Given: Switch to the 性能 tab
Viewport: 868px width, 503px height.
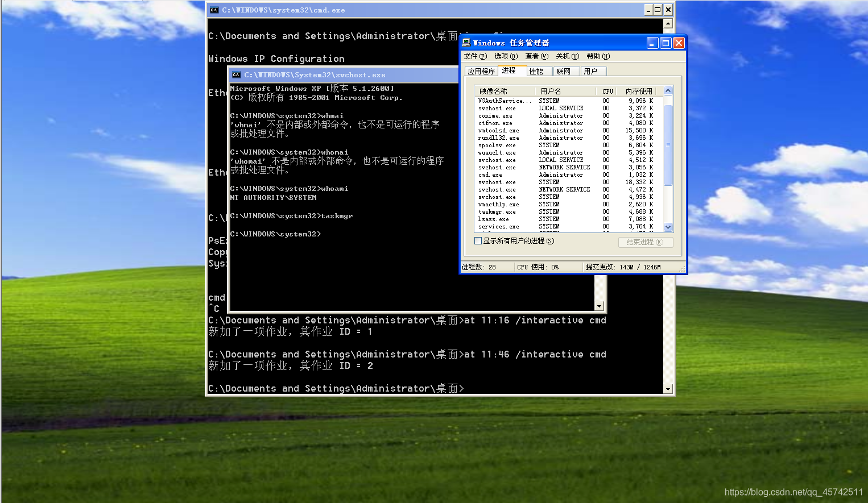Looking at the screenshot, I should tap(539, 71).
